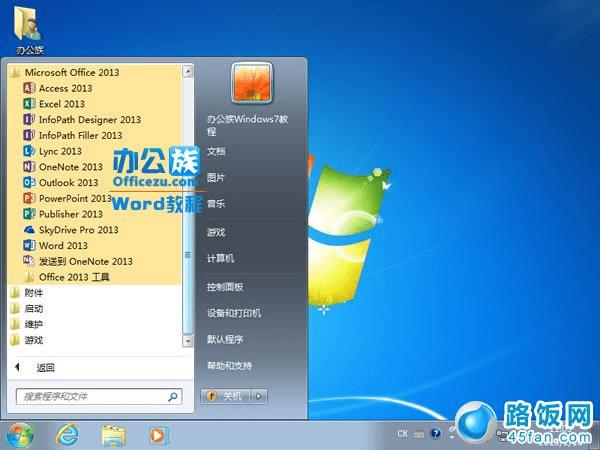Viewport: 600px width, 450px height.
Task: Expand the 附件 folder
Action: tap(26, 293)
